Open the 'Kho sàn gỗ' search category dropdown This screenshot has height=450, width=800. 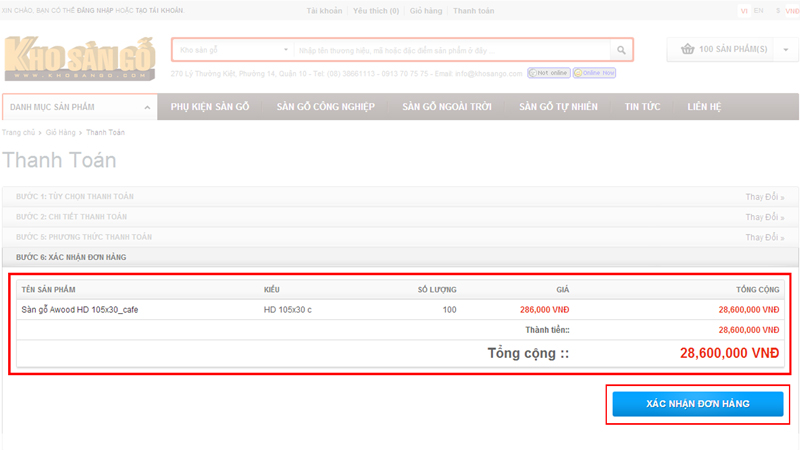pyautogui.click(x=232, y=50)
